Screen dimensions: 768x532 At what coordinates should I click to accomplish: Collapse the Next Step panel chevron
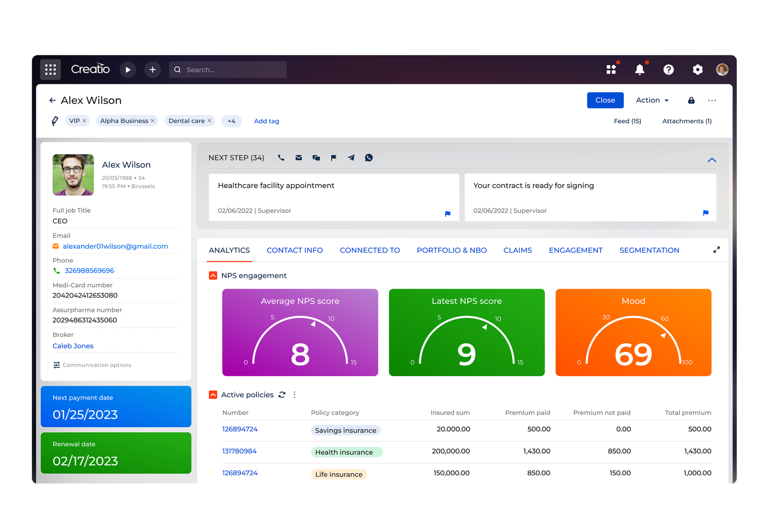coord(712,160)
